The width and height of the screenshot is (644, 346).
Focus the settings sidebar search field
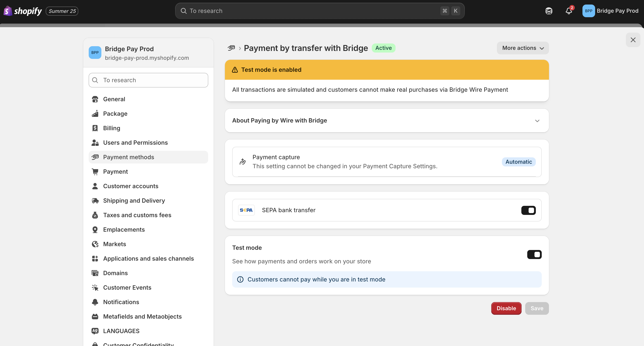(148, 80)
